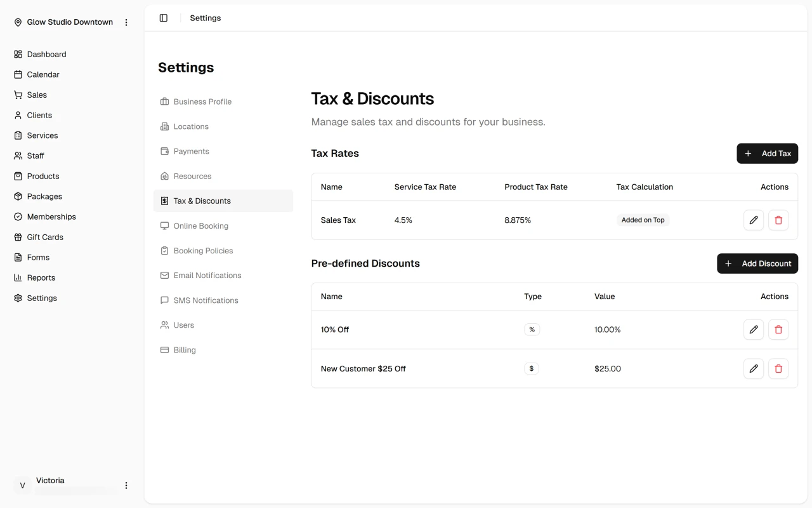Click the location pin icon
Screen dimensions: 812x508
(18, 22)
